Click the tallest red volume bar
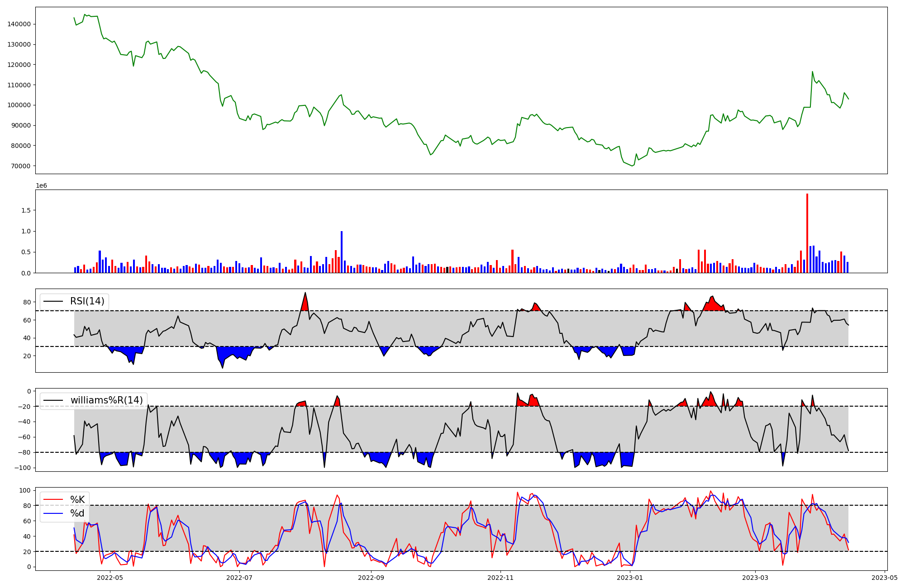This screenshot has width=905, height=588. click(807, 233)
